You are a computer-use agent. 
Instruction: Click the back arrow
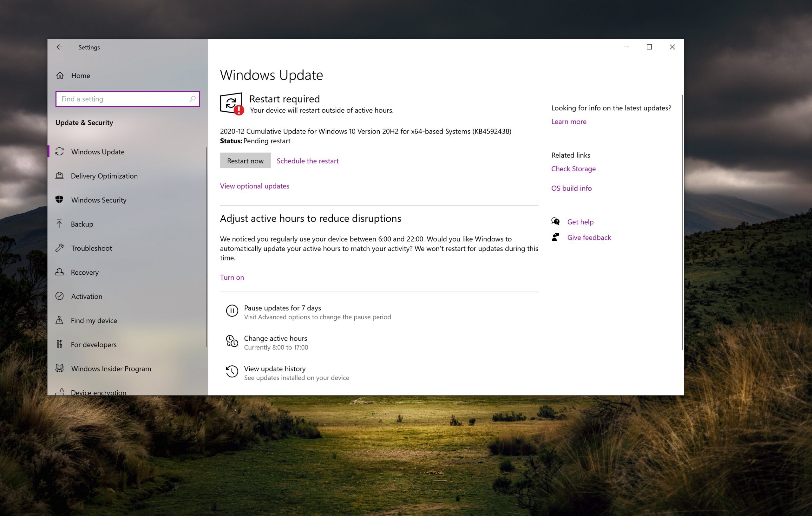(x=60, y=47)
